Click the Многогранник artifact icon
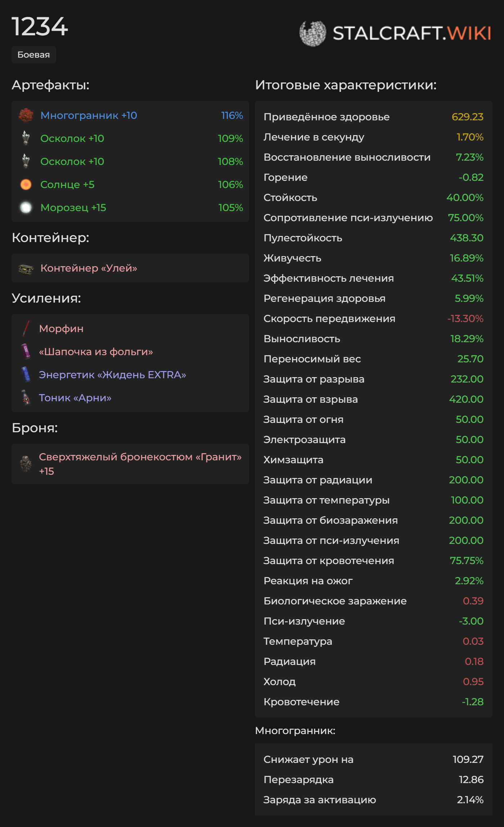Image resolution: width=504 pixels, height=827 pixels. tap(26, 115)
